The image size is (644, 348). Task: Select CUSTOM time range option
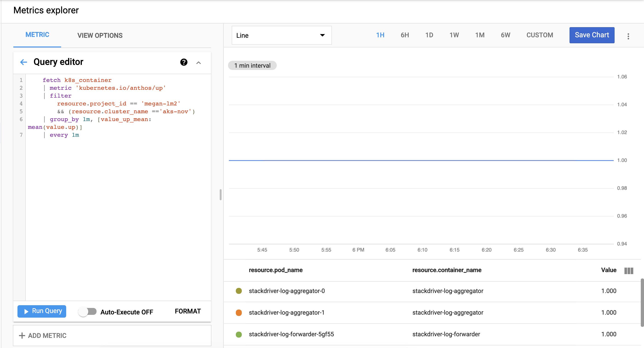[x=540, y=35]
